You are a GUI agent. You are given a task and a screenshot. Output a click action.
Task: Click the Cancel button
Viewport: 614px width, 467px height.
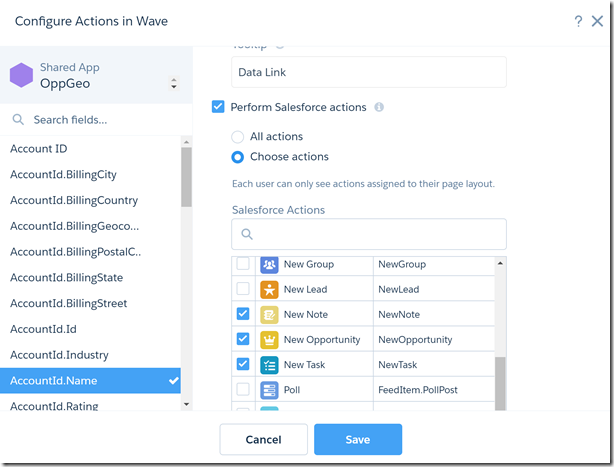click(x=264, y=439)
